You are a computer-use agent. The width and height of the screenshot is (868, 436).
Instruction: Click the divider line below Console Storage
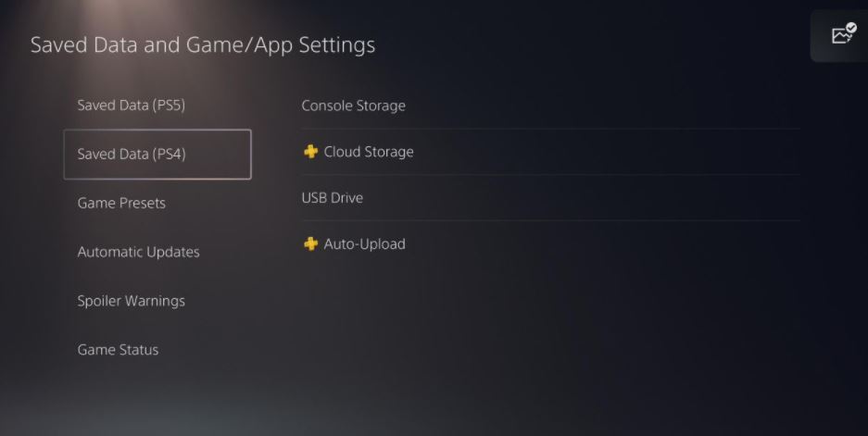(x=550, y=129)
